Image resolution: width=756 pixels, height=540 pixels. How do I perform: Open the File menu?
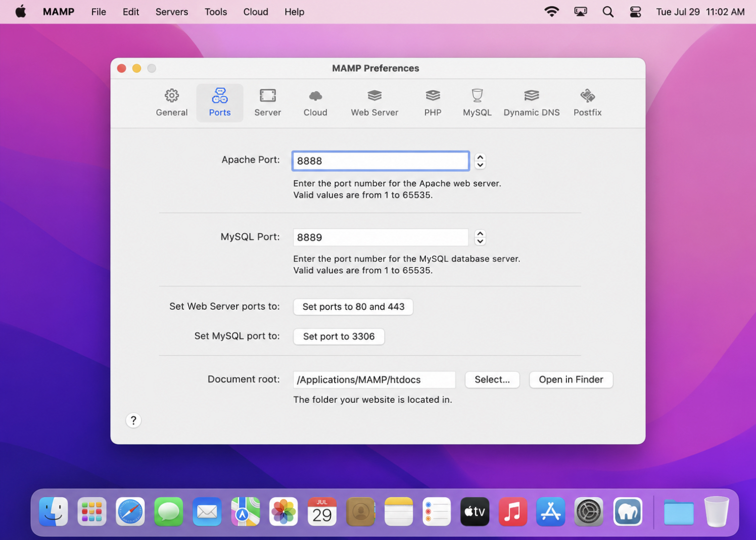[x=99, y=12]
